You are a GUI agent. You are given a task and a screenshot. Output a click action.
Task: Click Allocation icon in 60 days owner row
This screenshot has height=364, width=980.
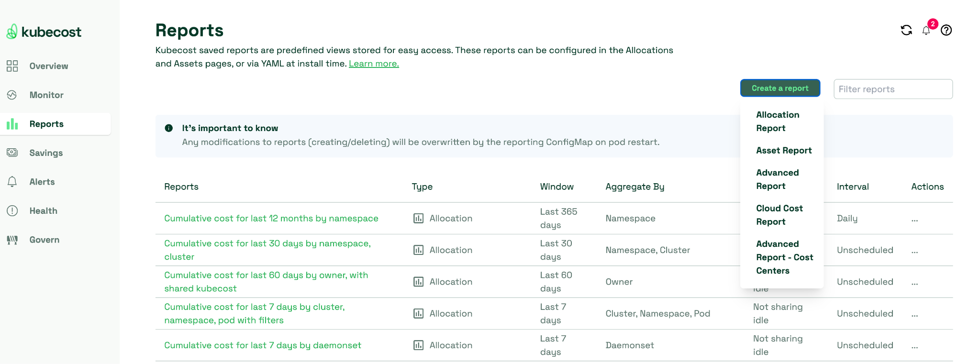tap(418, 282)
